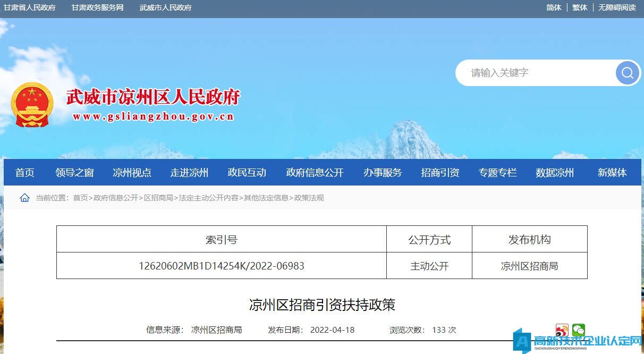This screenshot has height=354, width=644.
Task: Click the blue search magnifier icon
Action: pos(628,73)
